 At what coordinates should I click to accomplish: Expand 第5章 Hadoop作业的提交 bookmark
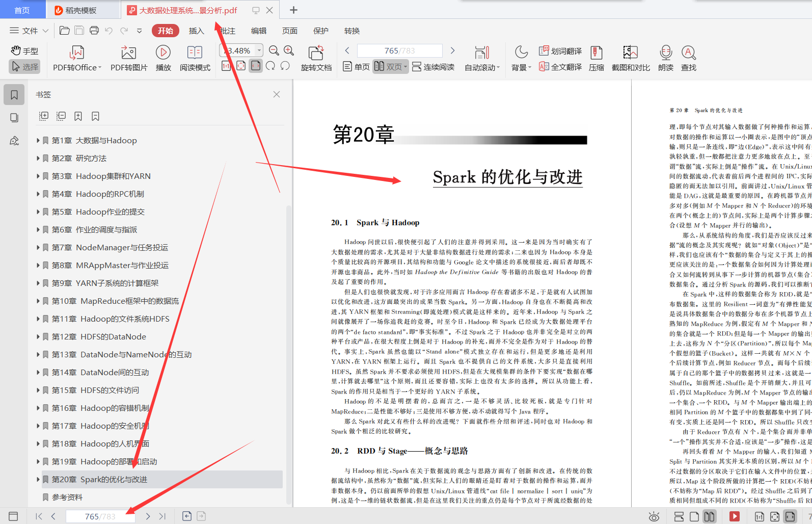coord(38,212)
